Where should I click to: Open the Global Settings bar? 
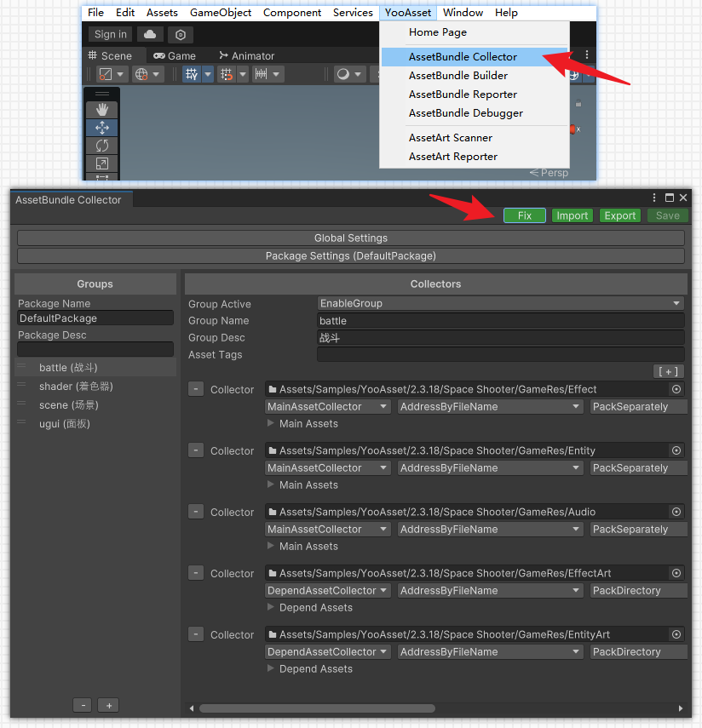click(351, 238)
